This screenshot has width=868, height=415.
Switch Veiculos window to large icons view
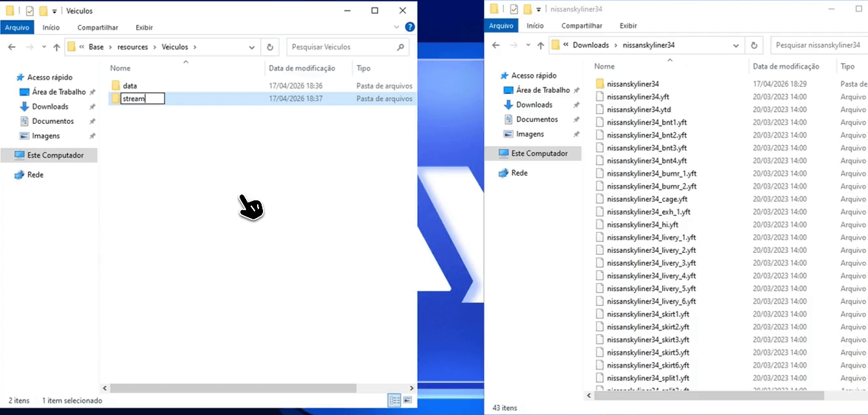pos(408,401)
